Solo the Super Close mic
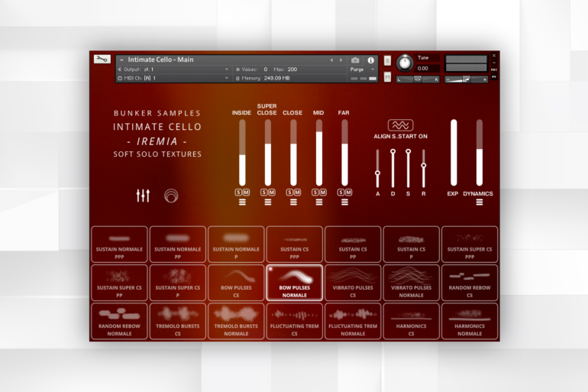The height and width of the screenshot is (392, 588). pos(264,192)
